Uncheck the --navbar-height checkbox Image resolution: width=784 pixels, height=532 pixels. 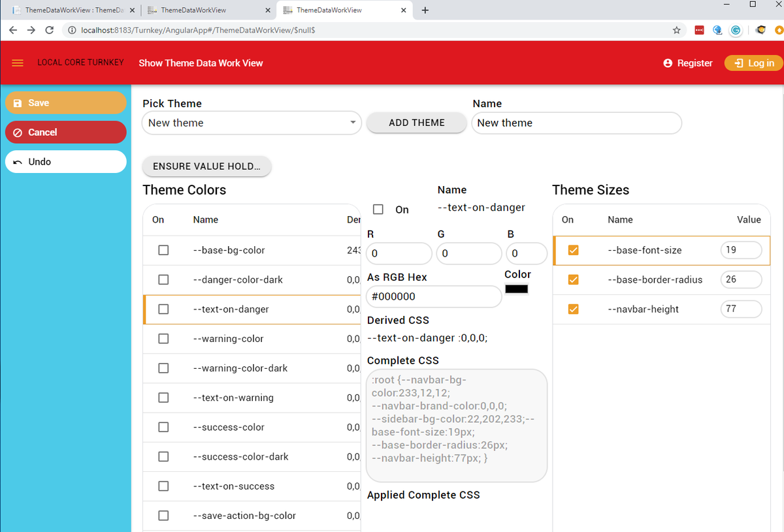pos(573,309)
